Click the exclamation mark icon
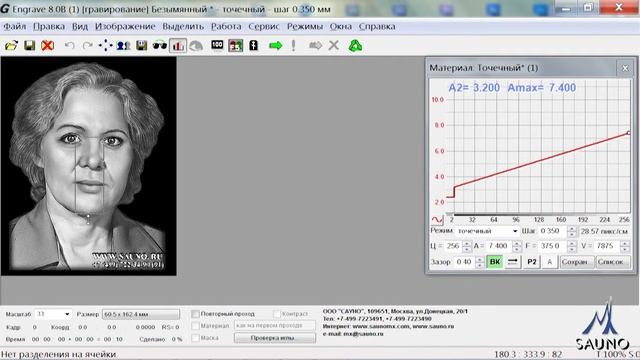Image resolution: width=640 pixels, height=360 pixels. [293, 45]
